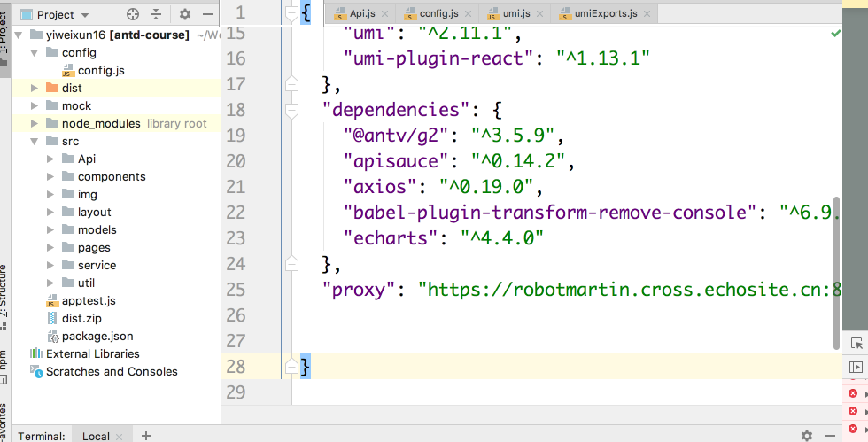Select package.json in project tree

click(x=97, y=337)
